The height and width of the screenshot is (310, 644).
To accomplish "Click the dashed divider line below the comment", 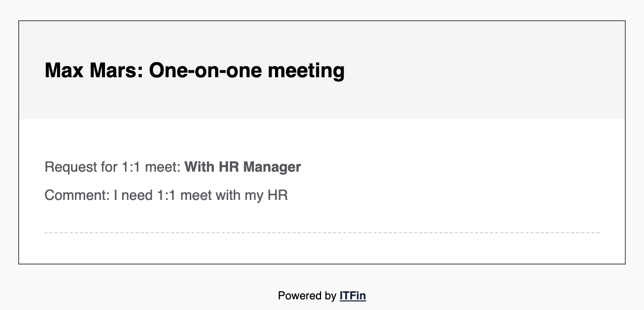I will [x=322, y=233].
